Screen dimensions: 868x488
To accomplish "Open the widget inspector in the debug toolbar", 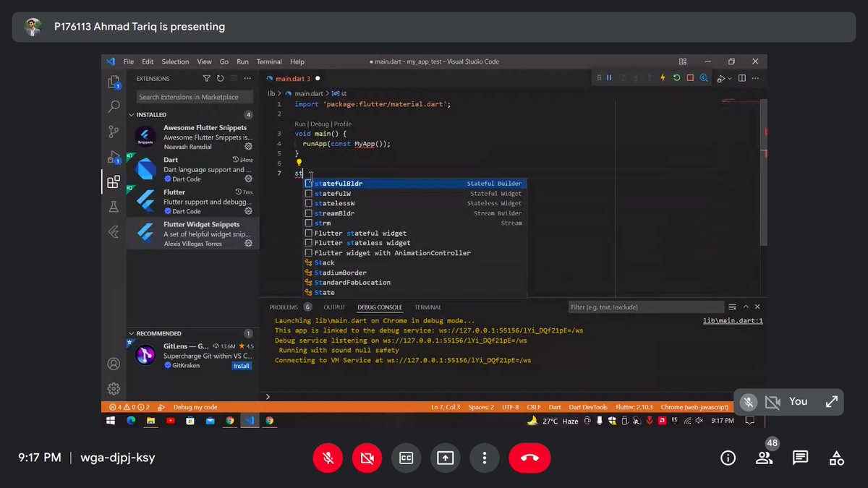I will pos(704,78).
